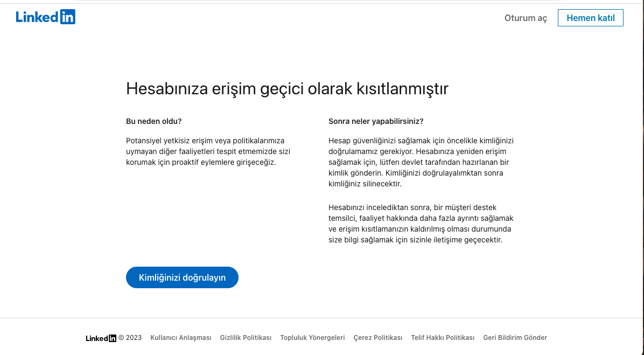Click Kimliğinizi doğrulayın button
The image size is (644, 355).
point(182,277)
